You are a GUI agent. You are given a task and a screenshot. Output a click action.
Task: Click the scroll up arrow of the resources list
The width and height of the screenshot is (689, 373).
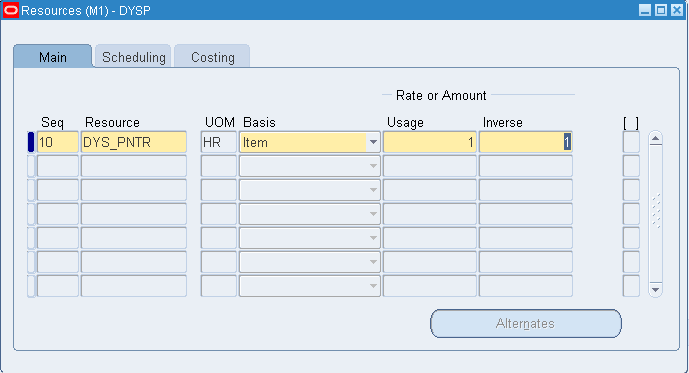click(x=656, y=139)
